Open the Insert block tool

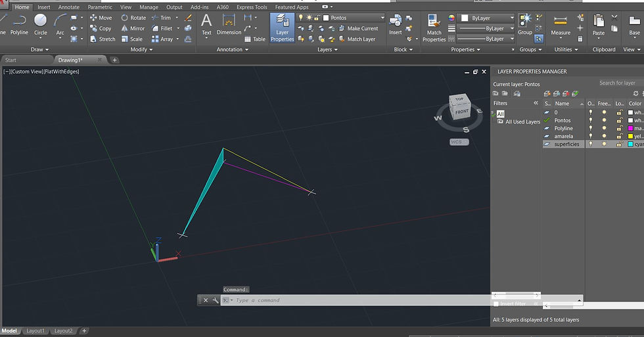click(395, 24)
